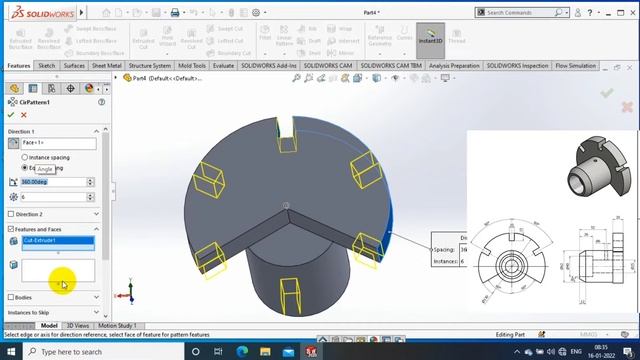640x360 pixels.
Task: Open DimXpertManager crosshair tab icon
Action: click(x=70, y=88)
